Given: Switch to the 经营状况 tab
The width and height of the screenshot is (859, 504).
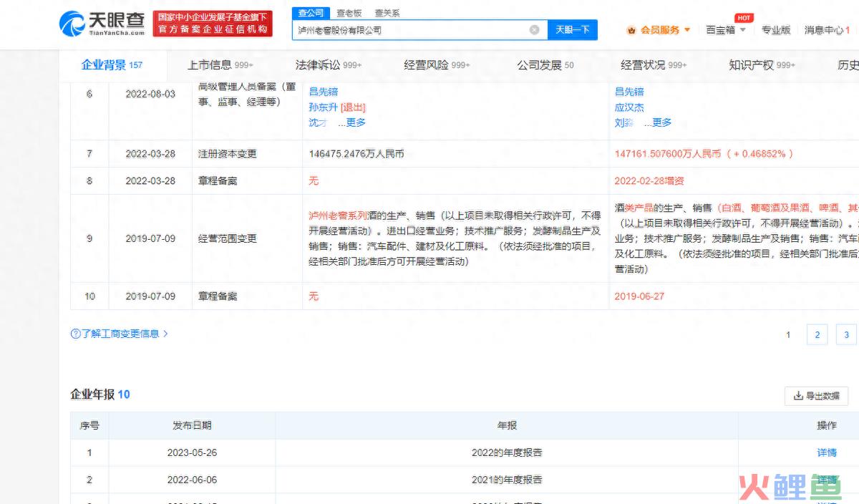Looking at the screenshot, I should tap(654, 65).
